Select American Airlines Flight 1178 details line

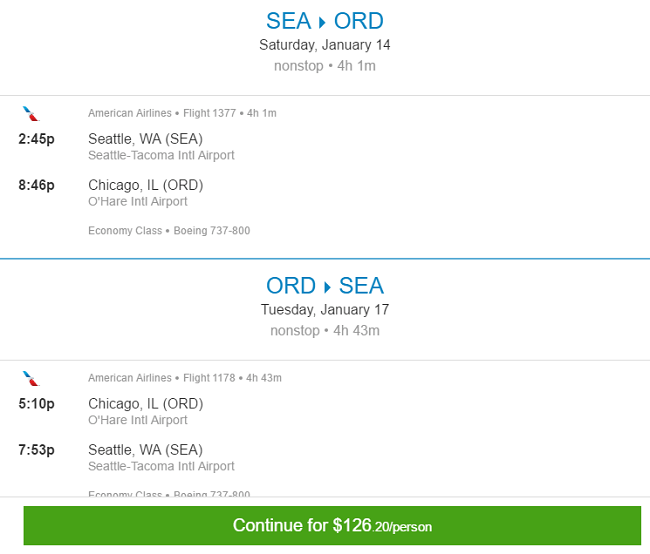pos(184,378)
